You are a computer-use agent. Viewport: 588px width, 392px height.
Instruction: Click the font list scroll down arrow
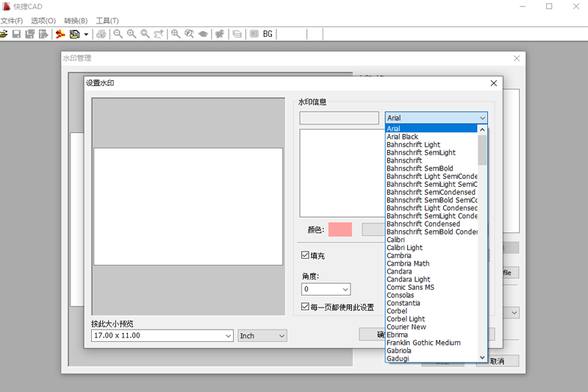(482, 357)
